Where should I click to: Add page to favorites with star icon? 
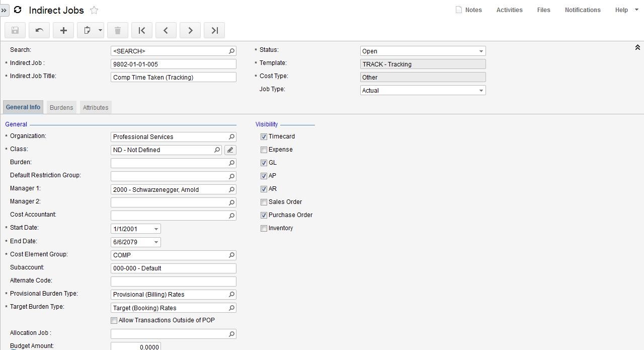pos(94,10)
